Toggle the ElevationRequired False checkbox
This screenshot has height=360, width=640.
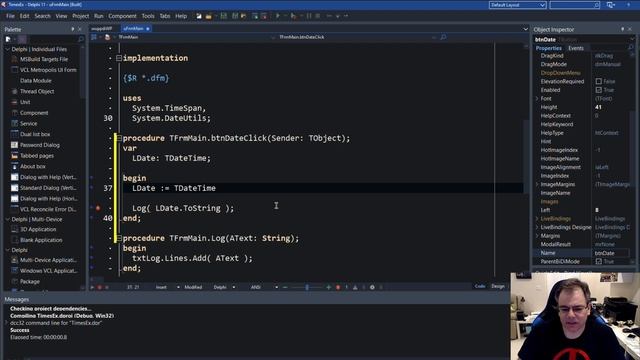pos(599,81)
